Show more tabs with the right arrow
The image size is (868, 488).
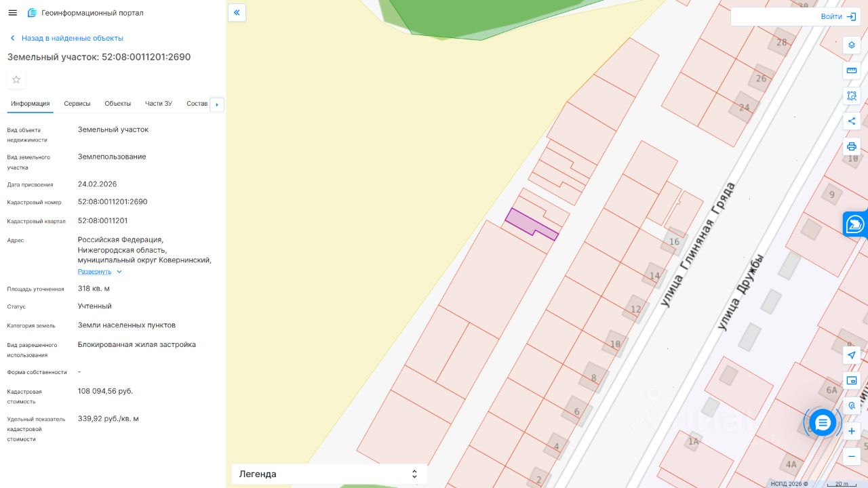(217, 104)
